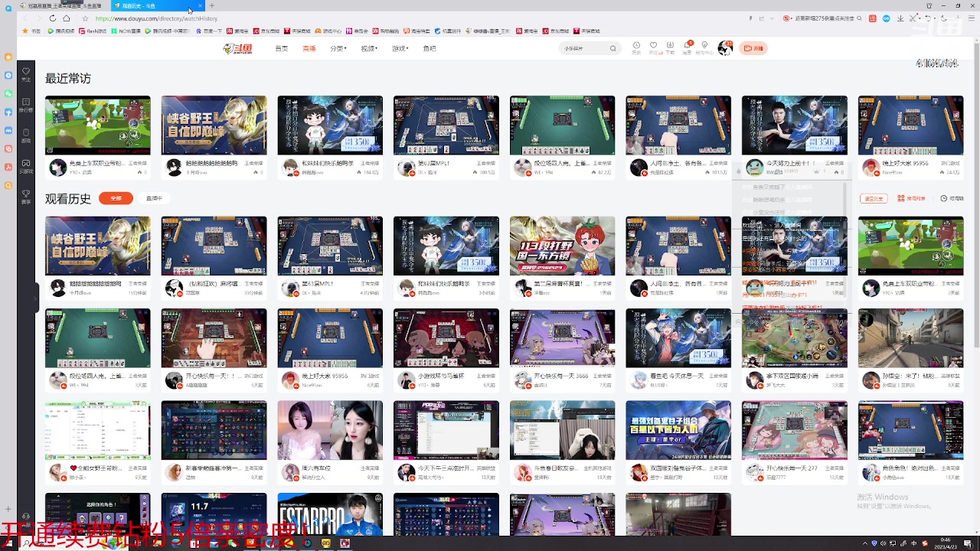Click the Douyu logo in header
This screenshot has width=980, height=551.
(x=237, y=48)
